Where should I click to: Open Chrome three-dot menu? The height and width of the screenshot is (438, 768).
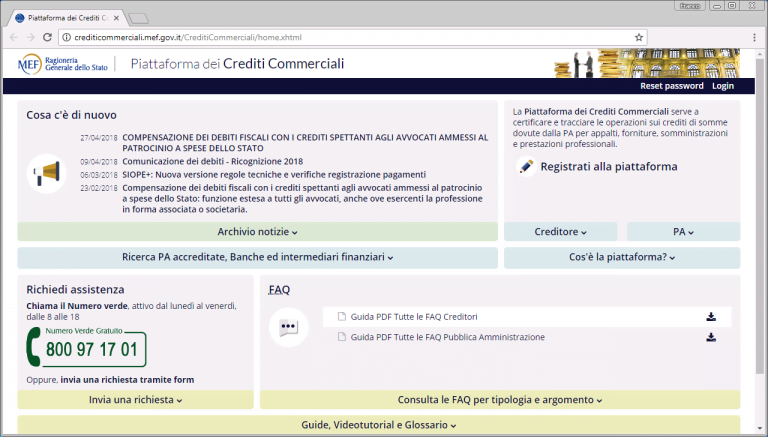(x=755, y=37)
